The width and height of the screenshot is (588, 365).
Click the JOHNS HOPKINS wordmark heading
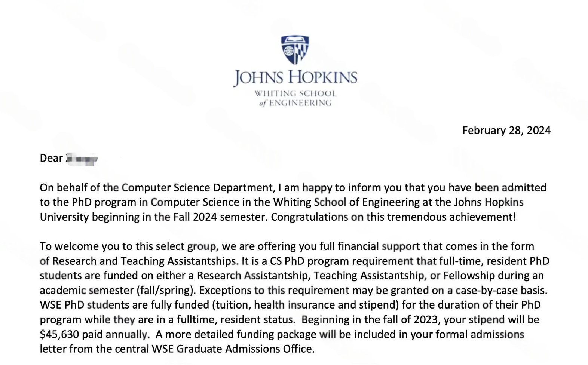(295, 77)
